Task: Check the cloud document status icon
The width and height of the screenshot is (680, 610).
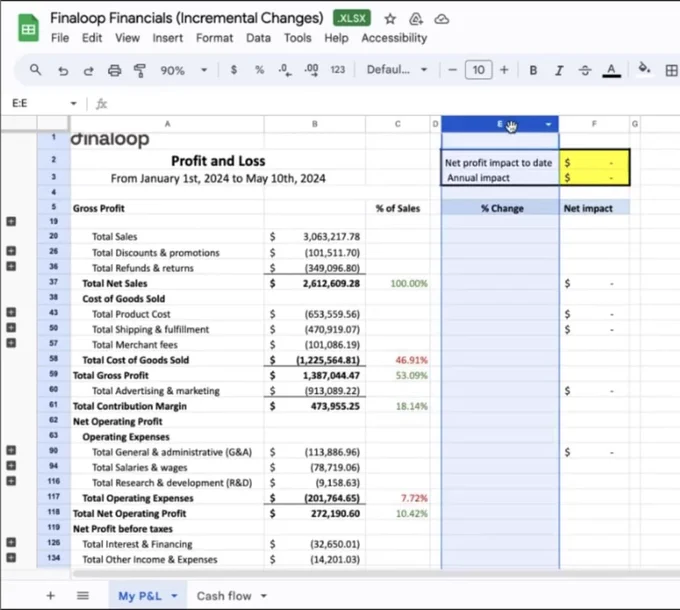Action: point(441,19)
